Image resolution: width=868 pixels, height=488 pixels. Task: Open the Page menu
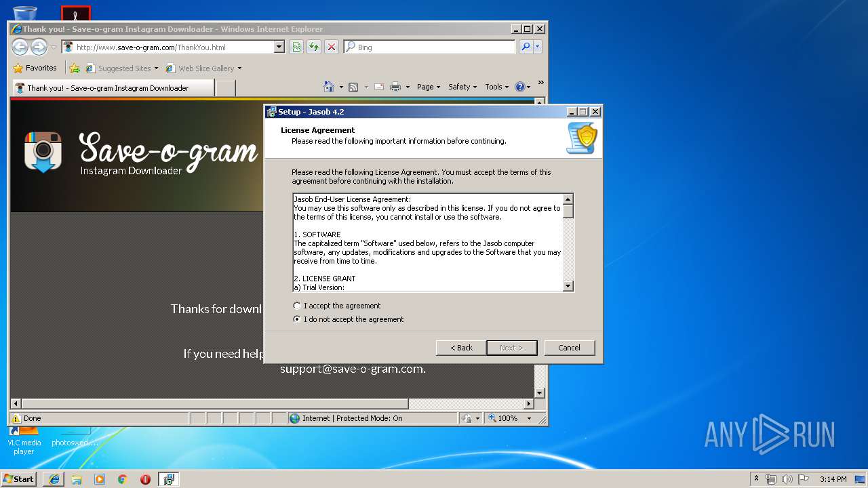(429, 87)
